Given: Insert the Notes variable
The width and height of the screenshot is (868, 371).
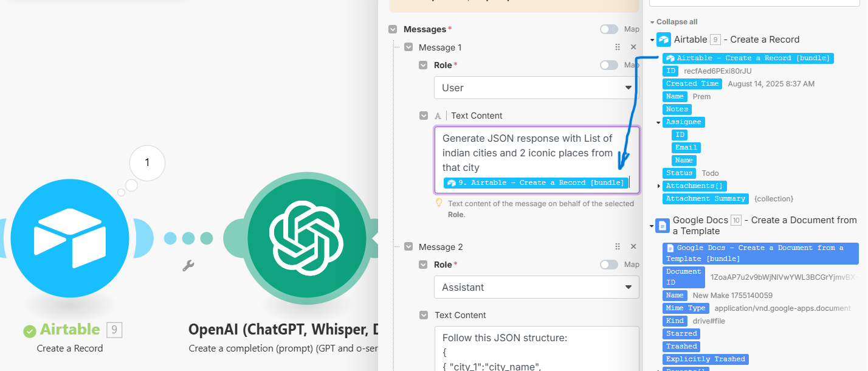Looking at the screenshot, I should coord(677,109).
